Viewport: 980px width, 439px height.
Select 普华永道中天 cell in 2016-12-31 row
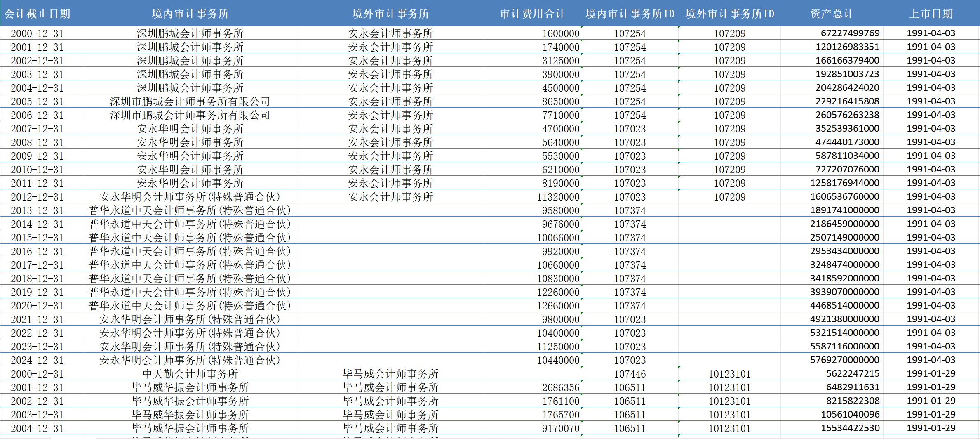pyautogui.click(x=190, y=251)
